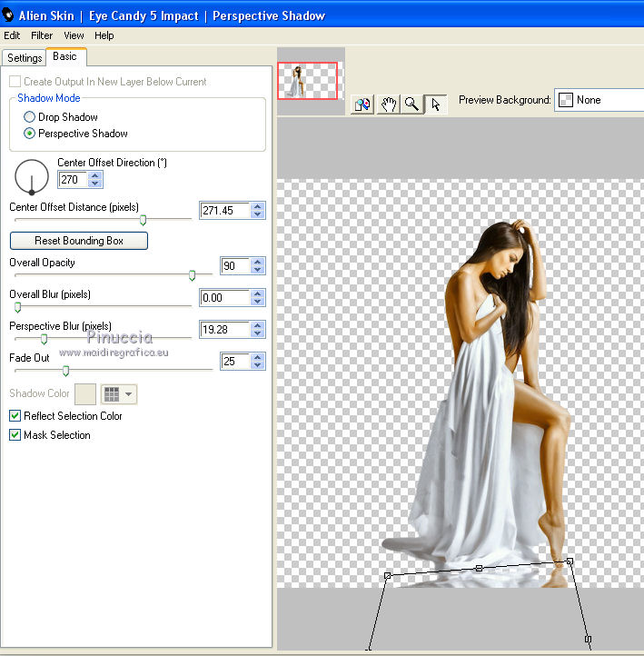Image resolution: width=644 pixels, height=656 pixels.
Task: Click the Fade Out slider handle
Action: 65,371
